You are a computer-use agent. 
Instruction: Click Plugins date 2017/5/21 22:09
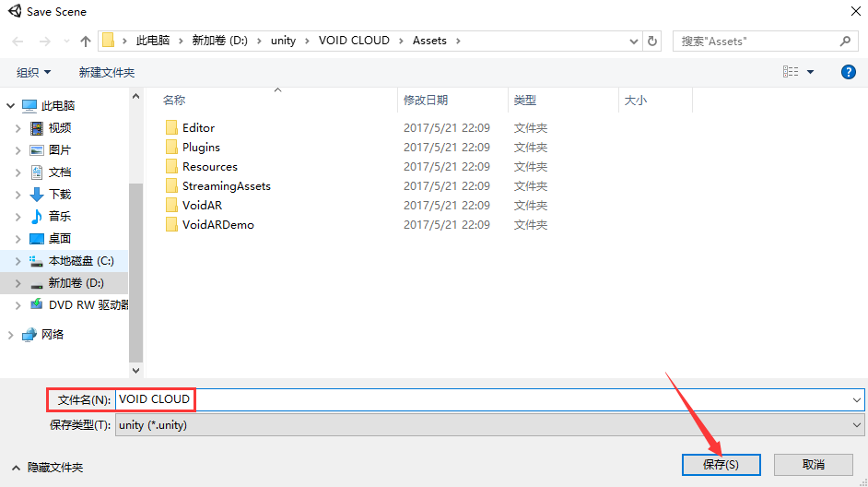pos(447,148)
